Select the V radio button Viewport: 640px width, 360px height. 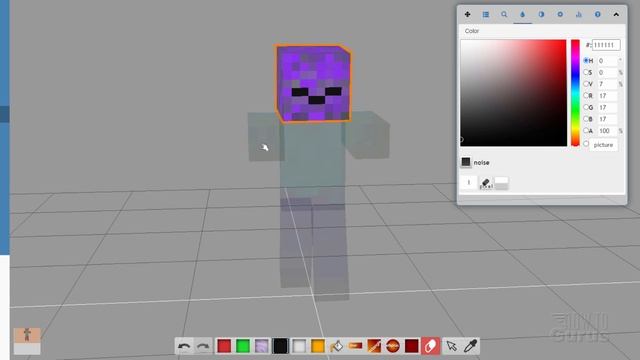586,84
